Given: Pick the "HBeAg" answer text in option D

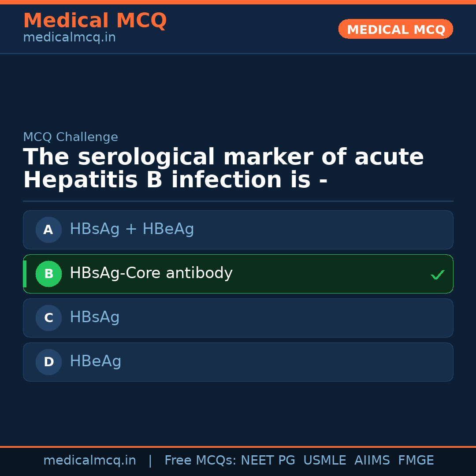Looking at the screenshot, I should [95, 361].
